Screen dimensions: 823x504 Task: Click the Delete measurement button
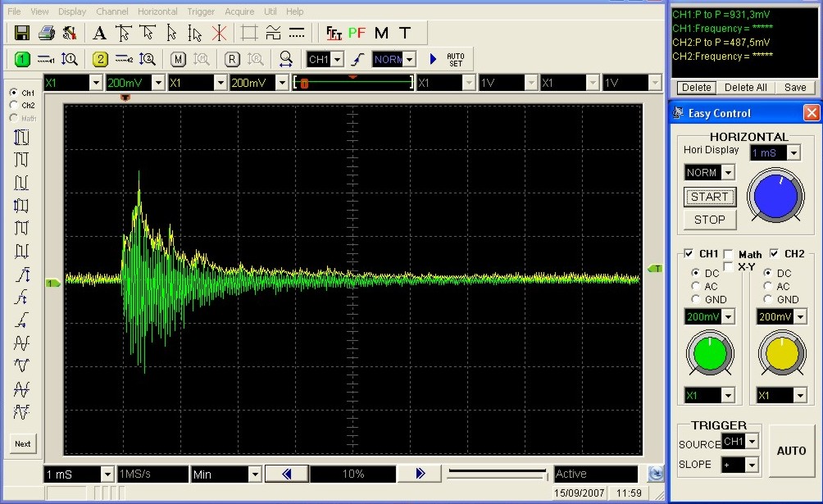(x=697, y=88)
